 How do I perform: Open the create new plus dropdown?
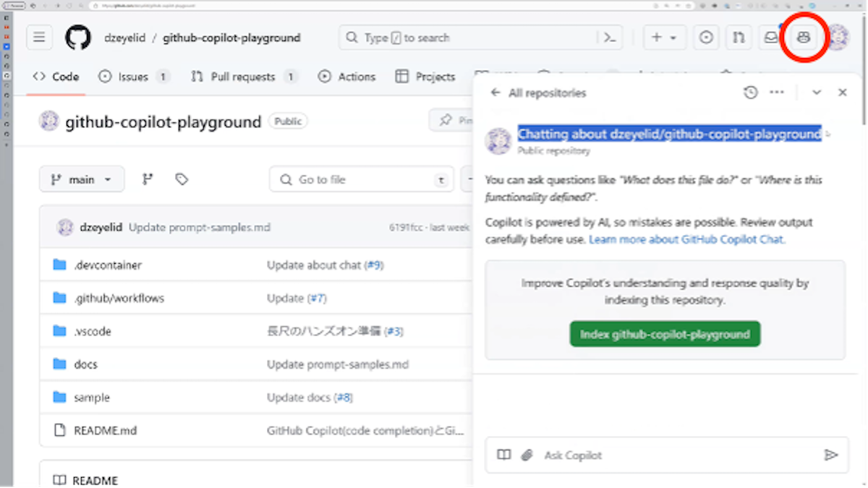pos(664,38)
